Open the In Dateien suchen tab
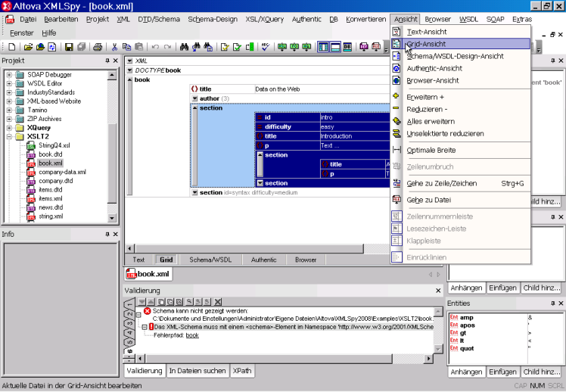This screenshot has height=392, width=566. 197,371
